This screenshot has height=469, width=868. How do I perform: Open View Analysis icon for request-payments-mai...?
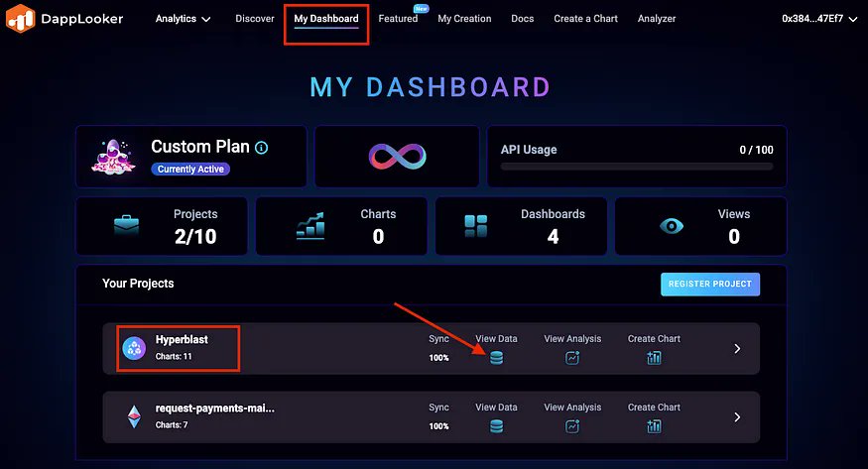[x=572, y=426]
